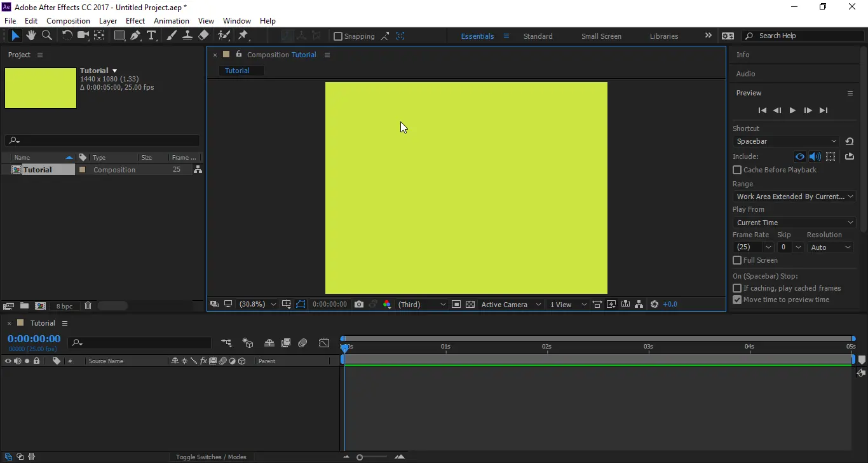This screenshot has height=463, width=868.
Task: Open the composition flowchart icon in viewer
Action: [x=639, y=305]
